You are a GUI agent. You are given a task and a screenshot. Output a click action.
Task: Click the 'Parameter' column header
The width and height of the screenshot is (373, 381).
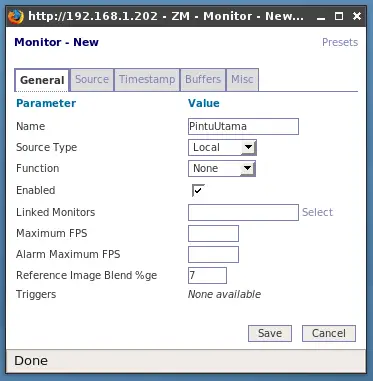(x=46, y=103)
